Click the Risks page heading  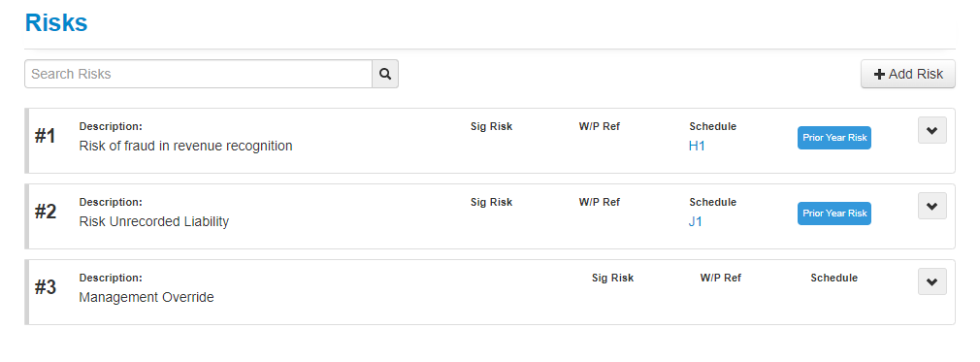tap(56, 22)
